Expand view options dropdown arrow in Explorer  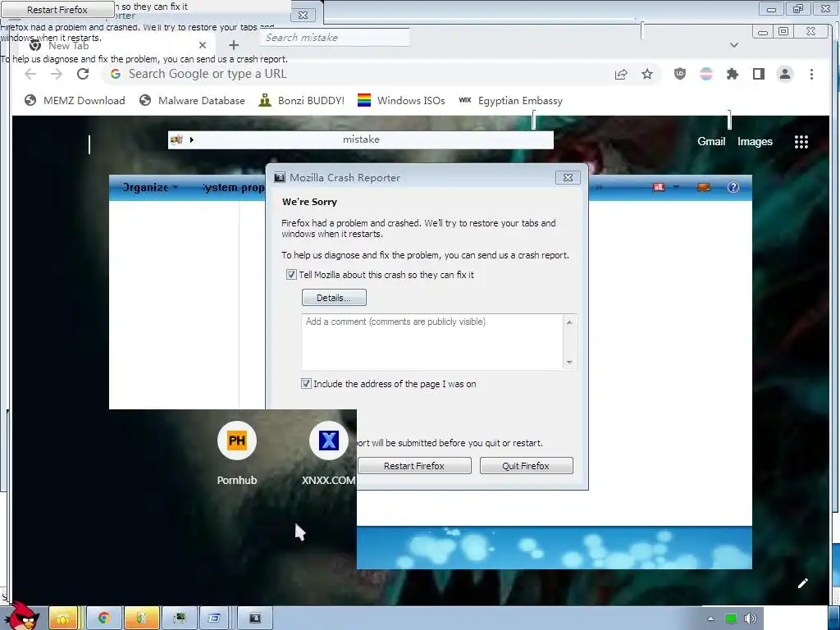click(676, 187)
